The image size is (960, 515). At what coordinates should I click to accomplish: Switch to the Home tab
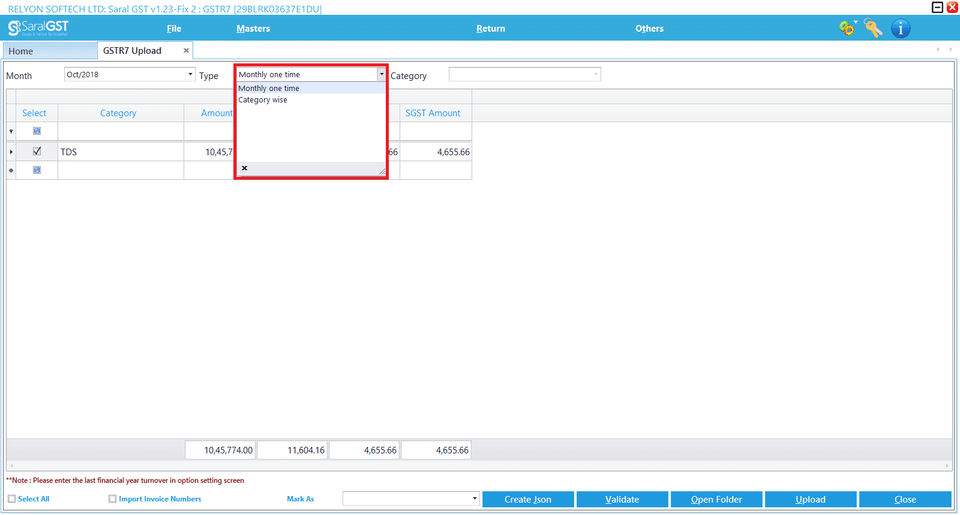pyautogui.click(x=50, y=51)
